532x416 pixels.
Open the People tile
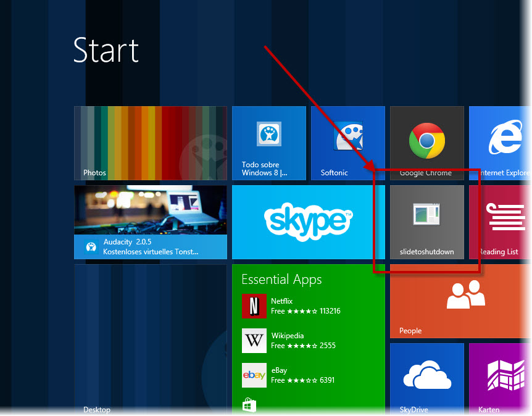click(460, 301)
